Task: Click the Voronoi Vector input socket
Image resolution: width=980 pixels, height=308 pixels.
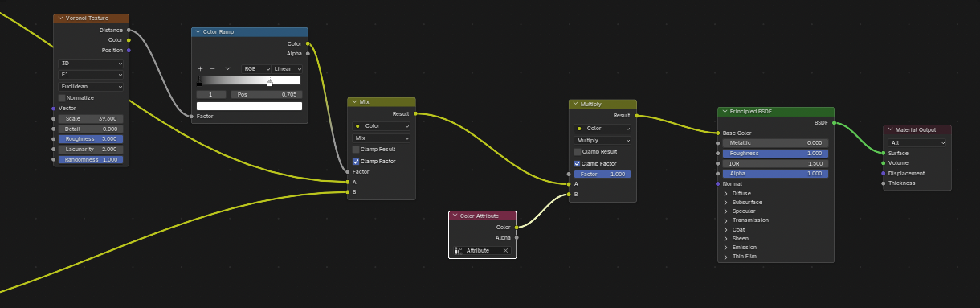Action: click(54, 108)
